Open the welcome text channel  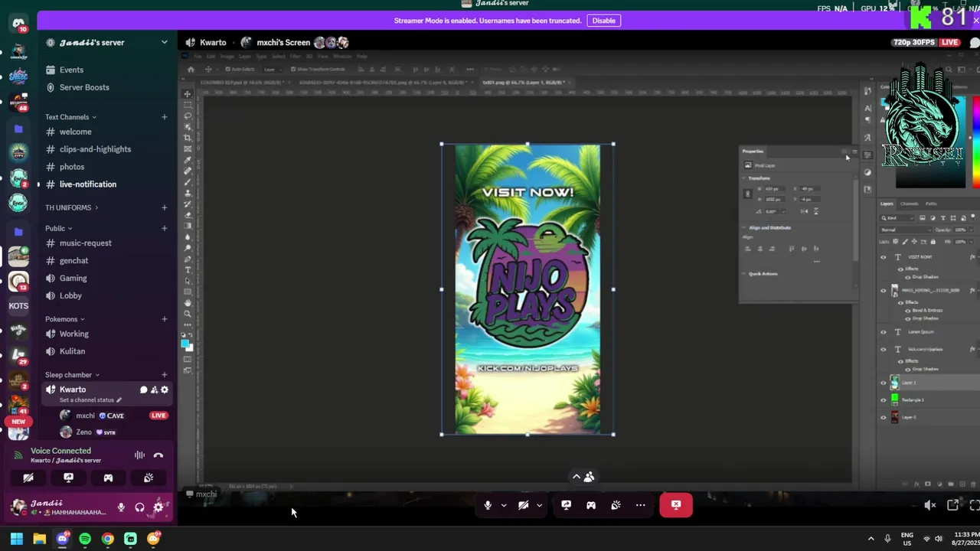coord(75,132)
